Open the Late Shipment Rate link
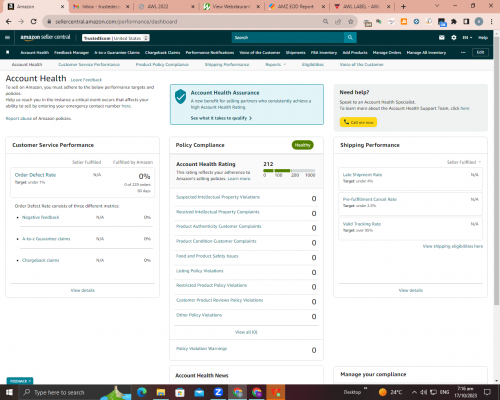500x400 pixels. [362, 175]
